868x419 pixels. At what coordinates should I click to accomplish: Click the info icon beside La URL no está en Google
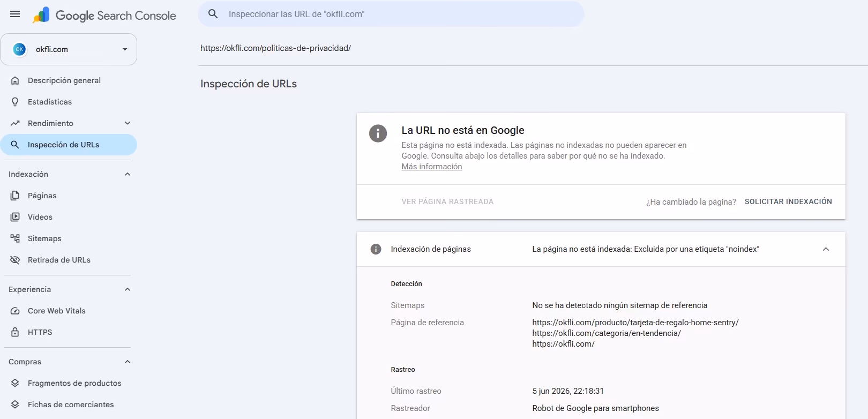[378, 133]
